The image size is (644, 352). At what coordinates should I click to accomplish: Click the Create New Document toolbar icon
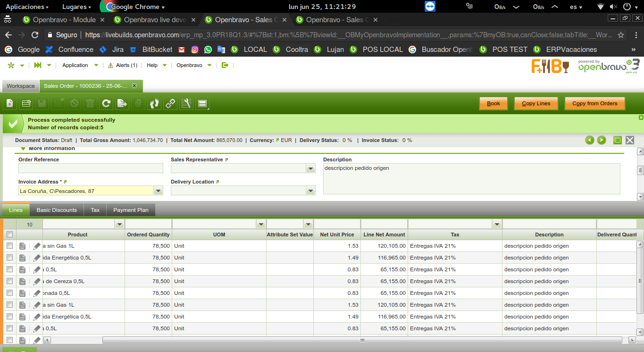click(x=10, y=103)
